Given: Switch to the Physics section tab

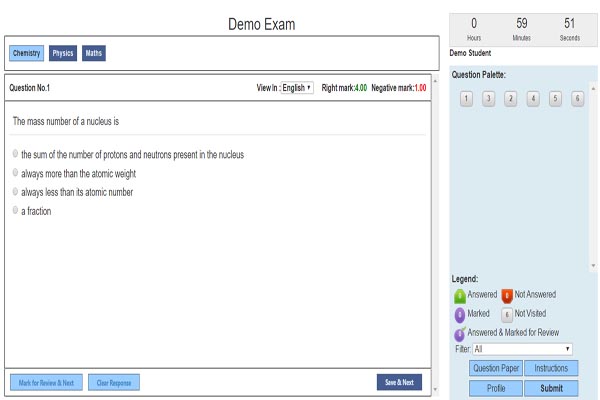Looking at the screenshot, I should 62,53.
